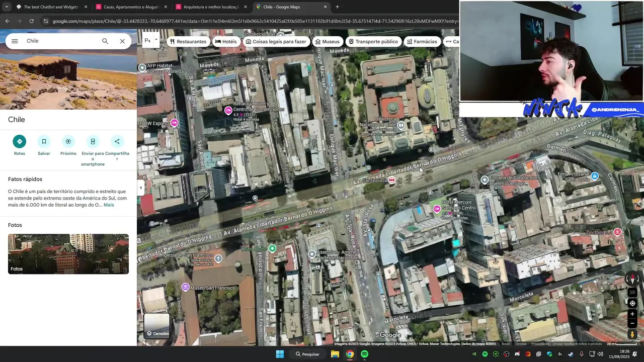Toggle the 3D map view
This screenshot has width=644, height=362.
pyautogui.click(x=632, y=292)
